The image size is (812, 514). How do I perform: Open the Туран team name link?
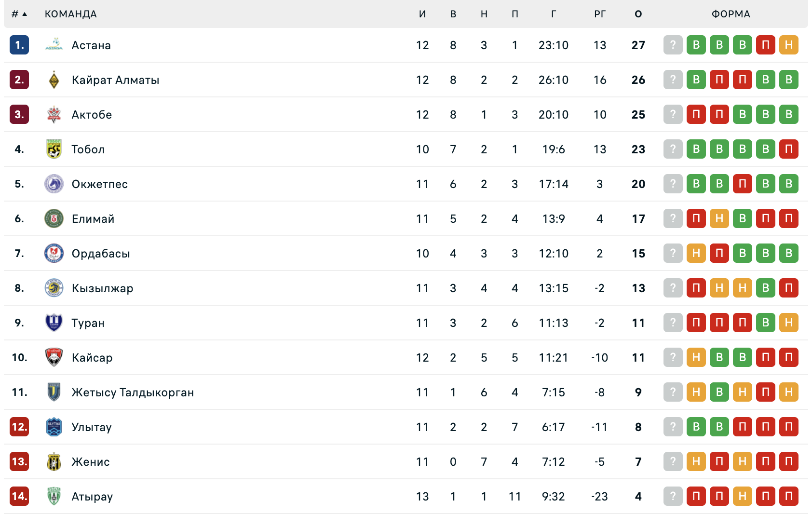pyautogui.click(x=88, y=323)
